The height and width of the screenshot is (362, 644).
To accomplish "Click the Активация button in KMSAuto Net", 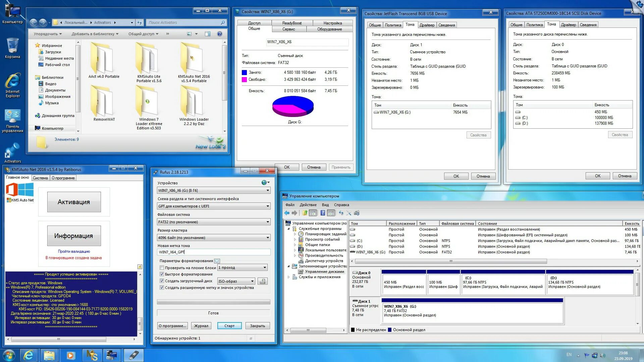I will [x=74, y=202].
